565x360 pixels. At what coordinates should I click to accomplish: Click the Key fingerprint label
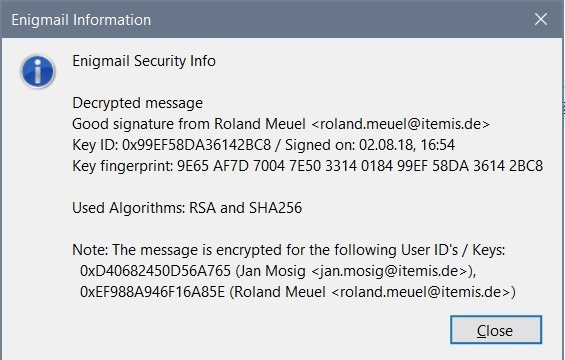(123, 166)
